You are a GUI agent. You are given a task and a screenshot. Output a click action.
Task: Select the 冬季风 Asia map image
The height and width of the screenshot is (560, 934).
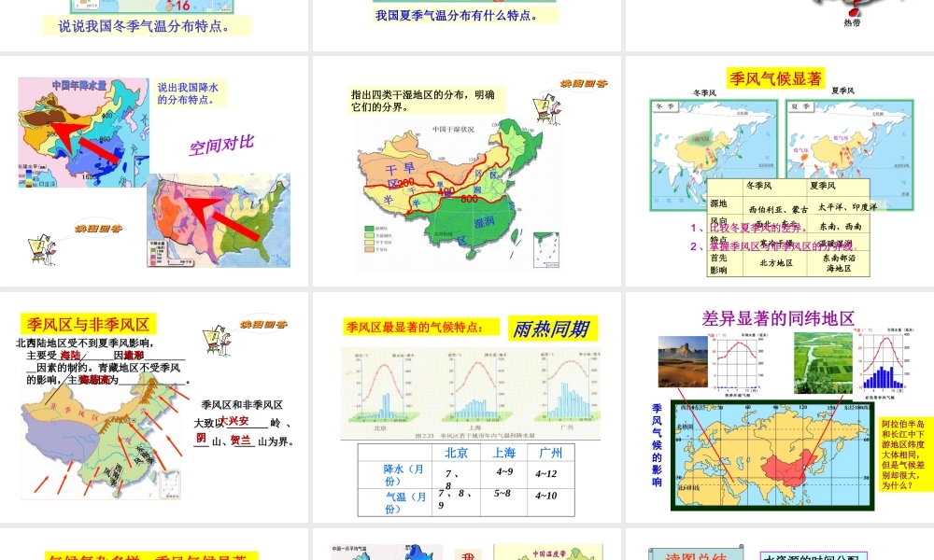pyautogui.click(x=714, y=154)
